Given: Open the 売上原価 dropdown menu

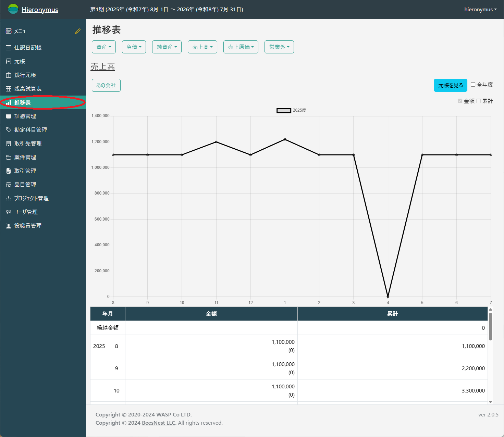Looking at the screenshot, I should click(241, 47).
